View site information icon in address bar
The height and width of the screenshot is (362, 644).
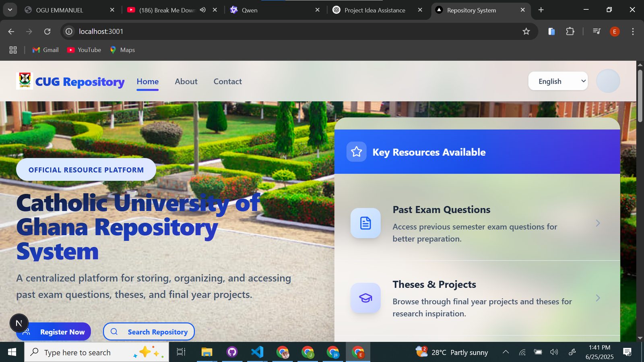(x=69, y=31)
